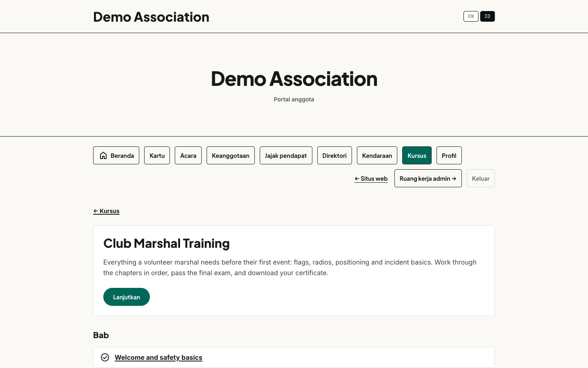588x368 pixels.
Task: Select the Jajak pendapat tab
Action: (286, 155)
